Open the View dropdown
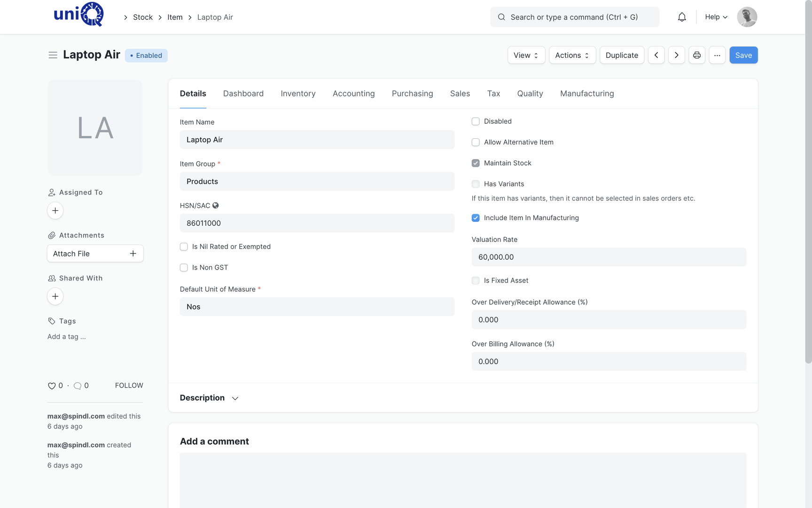 point(526,55)
